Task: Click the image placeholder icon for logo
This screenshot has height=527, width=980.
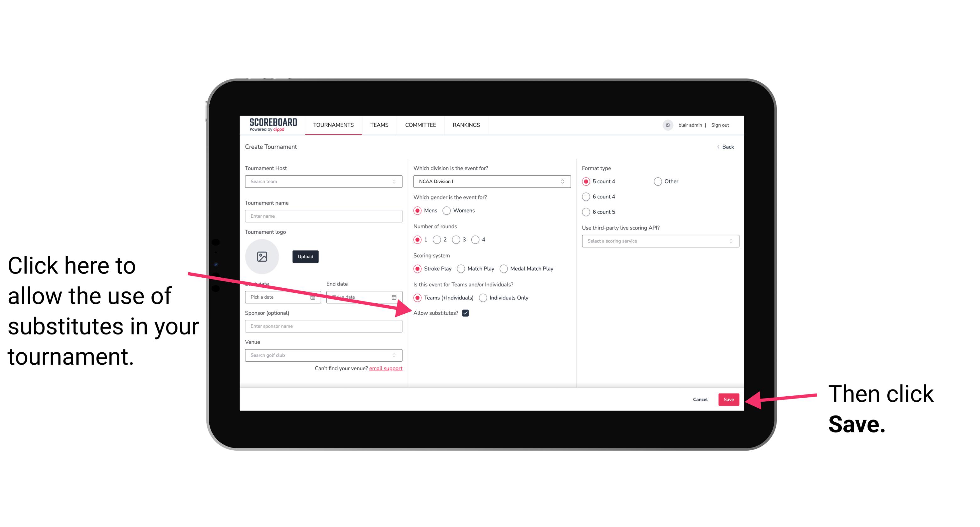Action: pos(262,256)
